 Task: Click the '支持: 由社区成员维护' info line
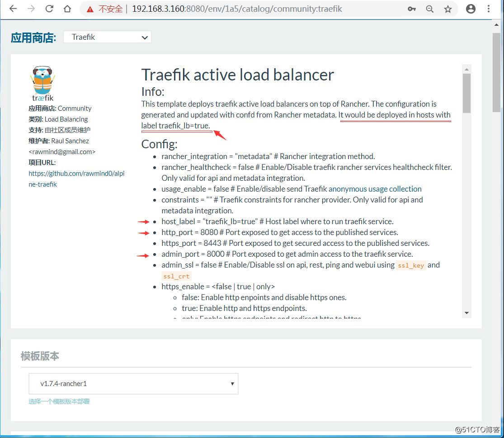[60, 130]
